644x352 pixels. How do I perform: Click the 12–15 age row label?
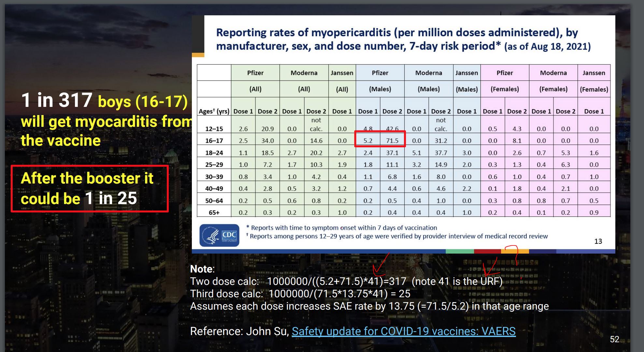click(x=214, y=129)
